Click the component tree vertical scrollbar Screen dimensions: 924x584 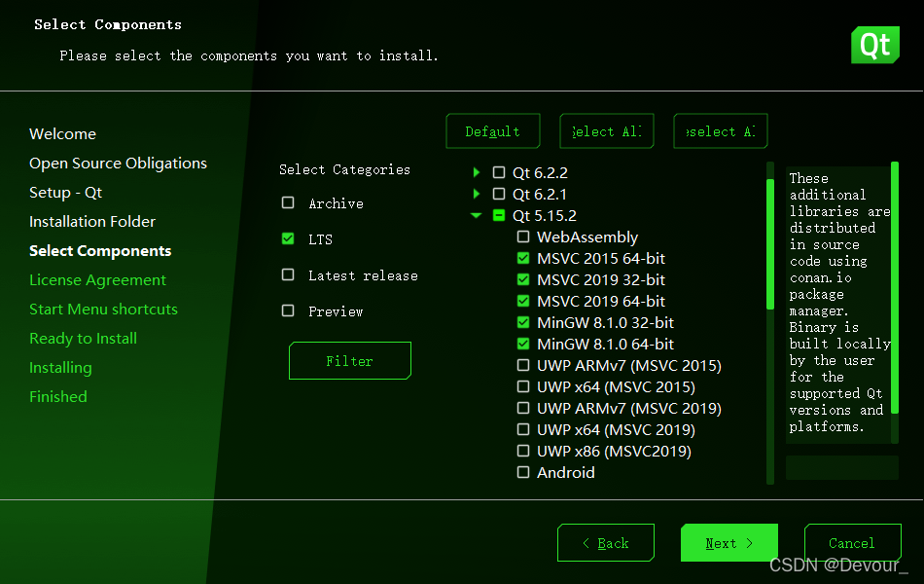pos(769,243)
